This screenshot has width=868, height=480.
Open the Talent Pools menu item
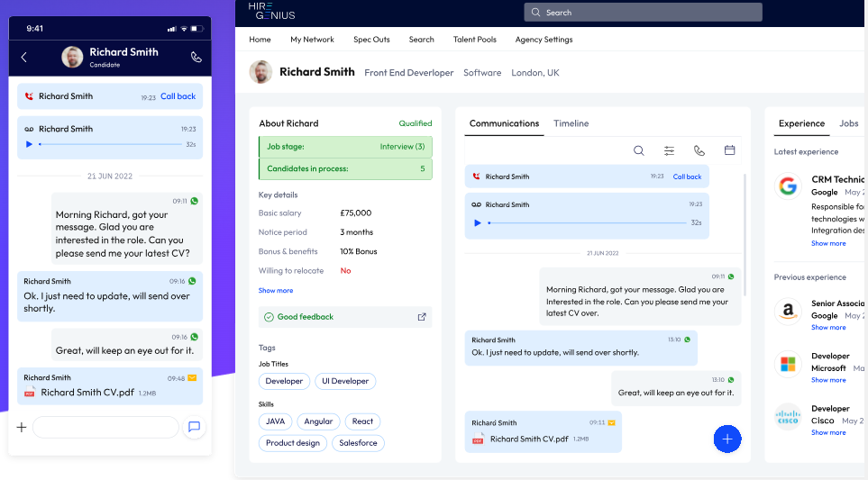coord(474,40)
